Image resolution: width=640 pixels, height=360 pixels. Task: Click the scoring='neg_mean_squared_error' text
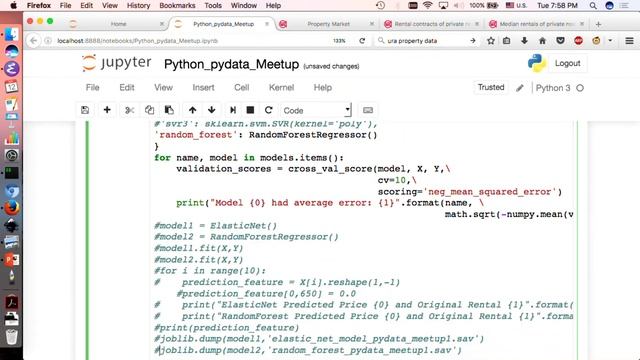[470, 192]
